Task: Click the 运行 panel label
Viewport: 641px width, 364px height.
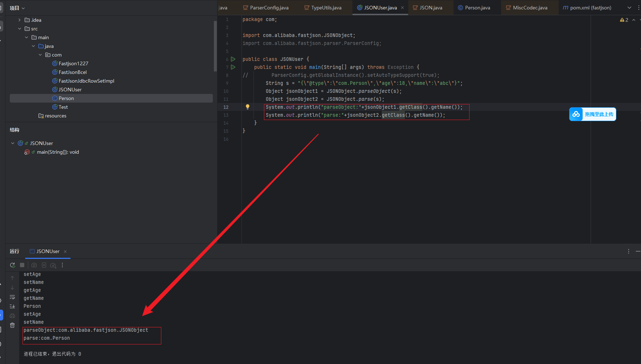Action: (x=15, y=251)
